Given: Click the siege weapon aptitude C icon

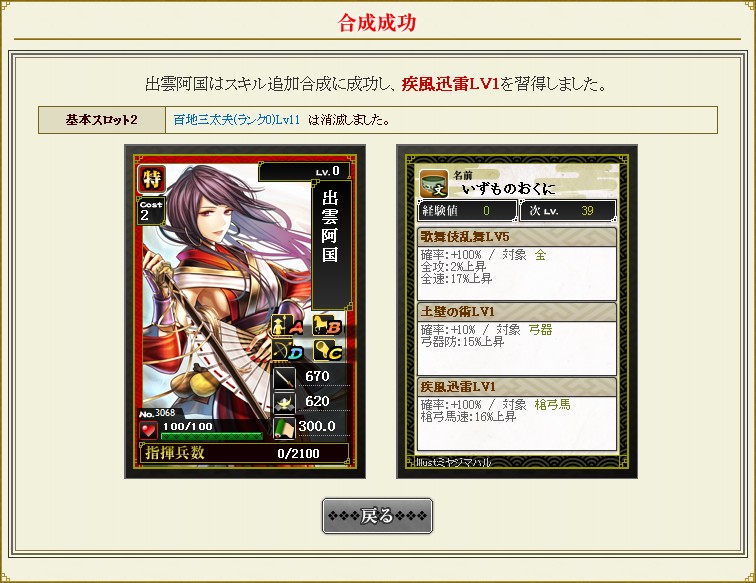Looking at the screenshot, I should (327, 351).
